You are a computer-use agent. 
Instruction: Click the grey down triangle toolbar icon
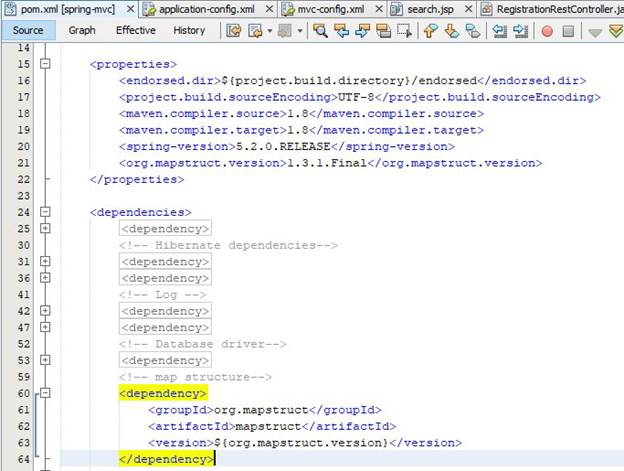pos(595,33)
